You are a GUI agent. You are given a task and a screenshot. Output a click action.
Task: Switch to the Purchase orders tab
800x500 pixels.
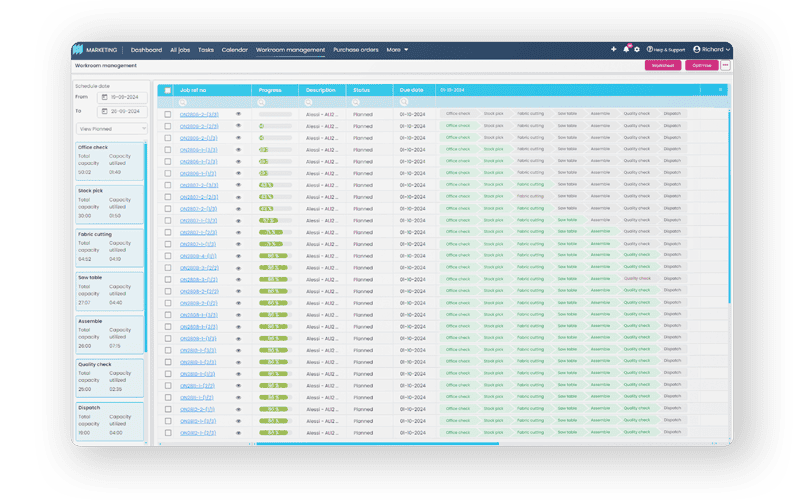point(355,49)
